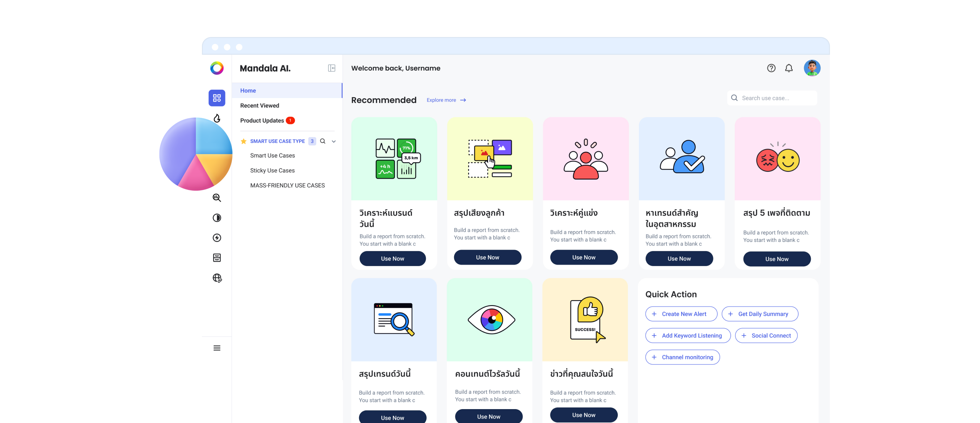Click the globe social channels icon

pos(216,278)
